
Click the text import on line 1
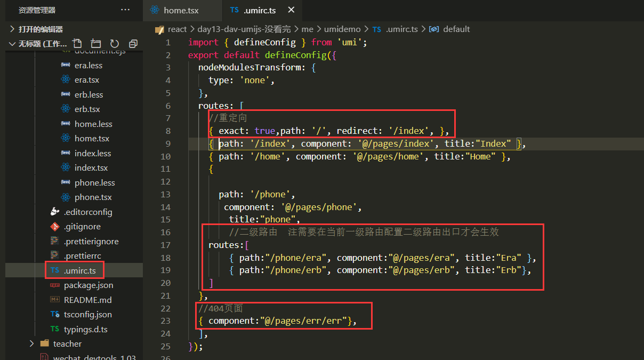click(x=203, y=42)
